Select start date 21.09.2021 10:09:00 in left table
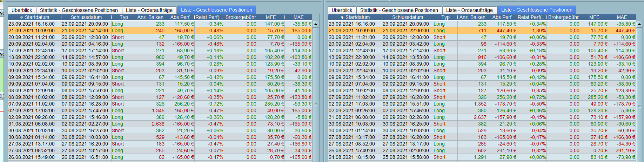Image resolution: width=644 pixels, height=162 pixels. click(32, 31)
